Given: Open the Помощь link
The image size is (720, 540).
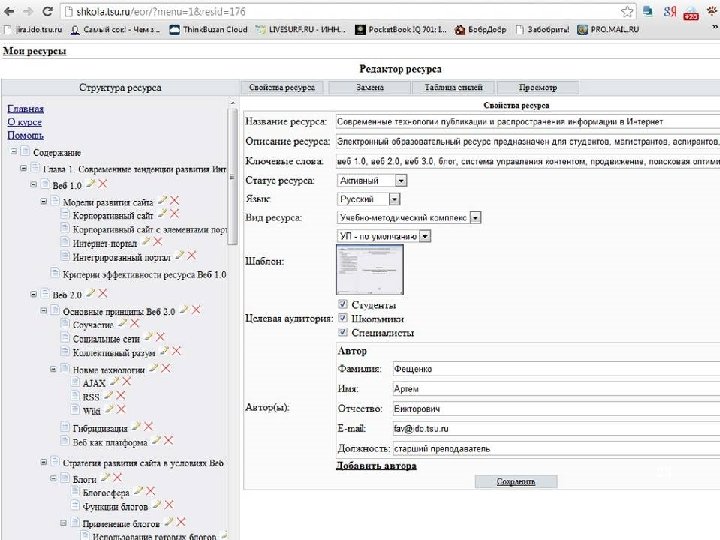Looking at the screenshot, I should [26, 135].
